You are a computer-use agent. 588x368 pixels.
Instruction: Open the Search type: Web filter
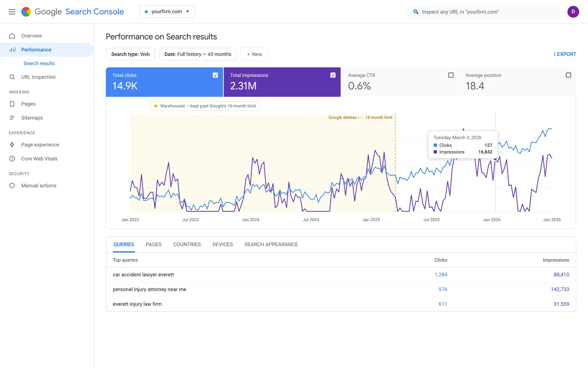click(130, 54)
